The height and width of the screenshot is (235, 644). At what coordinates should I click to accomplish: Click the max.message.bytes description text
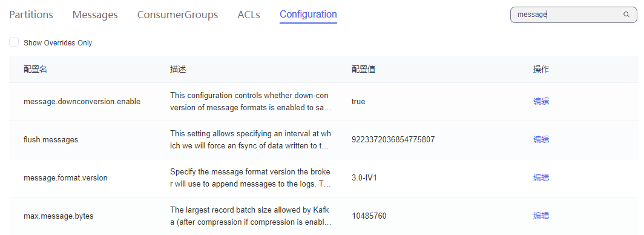tap(251, 216)
